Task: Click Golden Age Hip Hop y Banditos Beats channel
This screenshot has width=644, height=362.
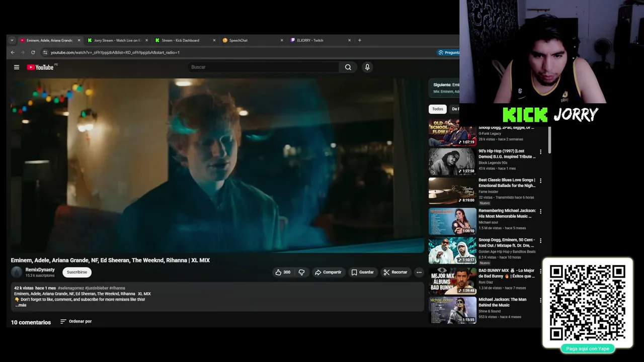Action: 507,251
